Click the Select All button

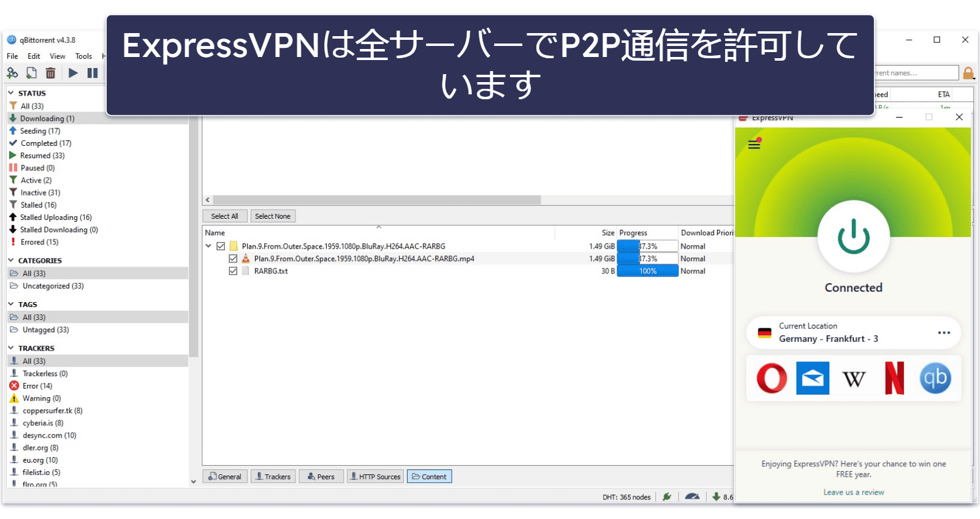coord(225,216)
